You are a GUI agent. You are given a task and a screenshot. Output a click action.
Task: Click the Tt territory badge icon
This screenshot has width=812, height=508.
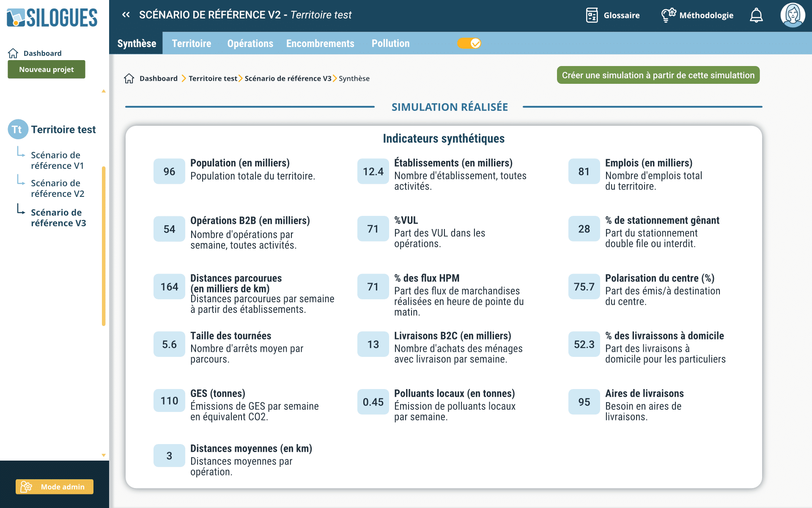point(17,130)
